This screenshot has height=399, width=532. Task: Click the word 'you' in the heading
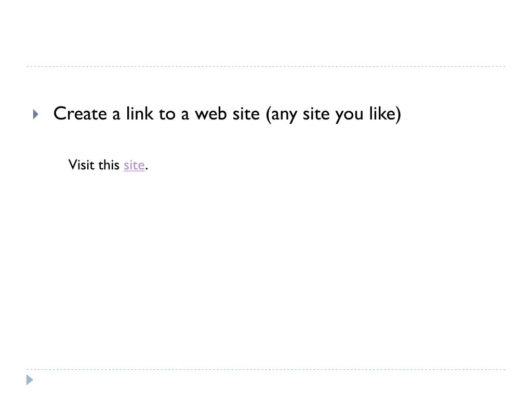pyautogui.click(x=349, y=115)
